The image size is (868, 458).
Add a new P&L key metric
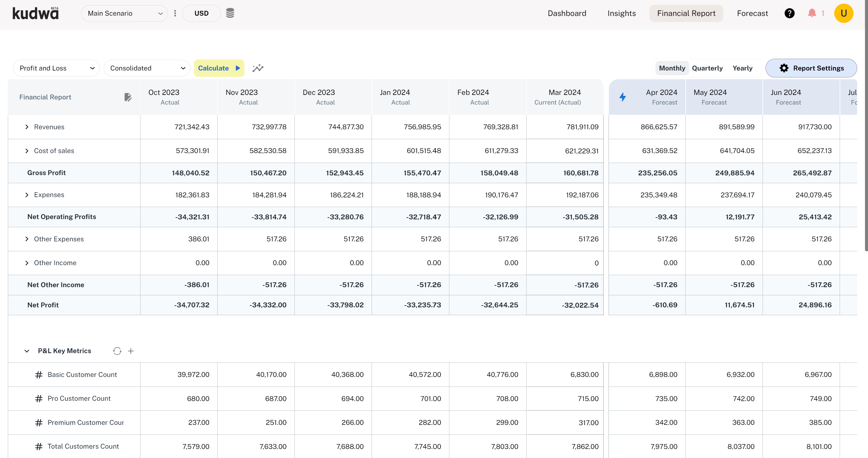(131, 351)
